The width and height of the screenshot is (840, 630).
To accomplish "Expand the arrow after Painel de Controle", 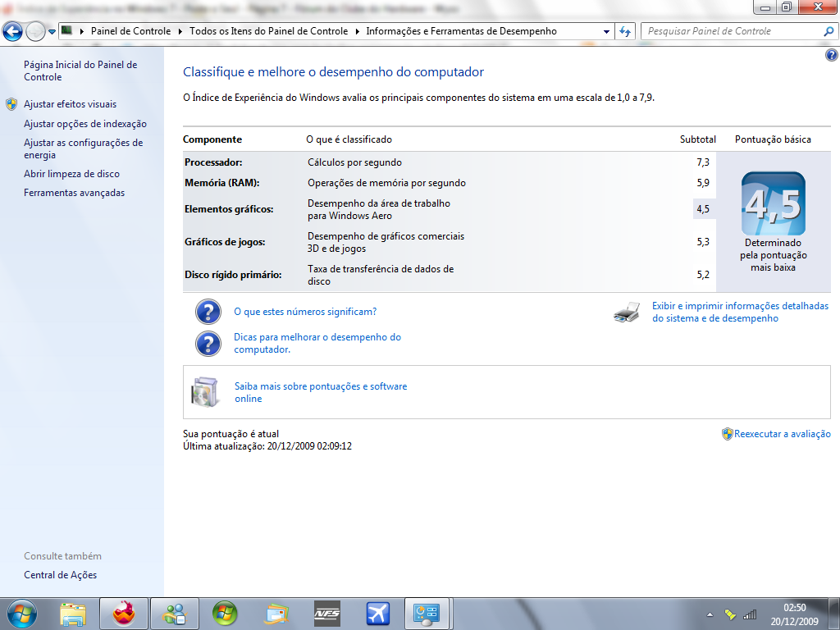I will (180, 31).
